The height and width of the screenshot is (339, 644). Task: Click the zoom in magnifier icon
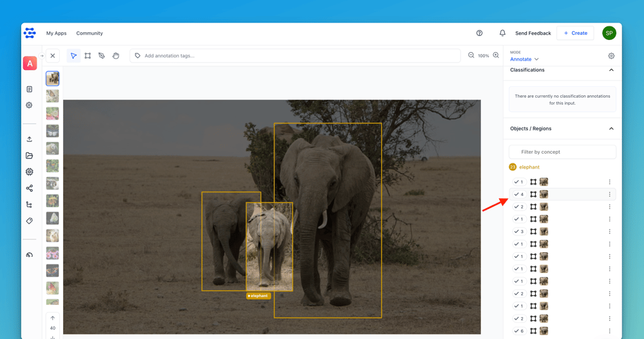pyautogui.click(x=496, y=56)
